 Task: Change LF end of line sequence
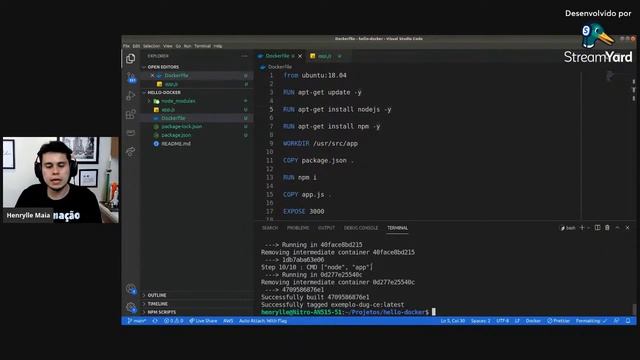(x=517, y=321)
